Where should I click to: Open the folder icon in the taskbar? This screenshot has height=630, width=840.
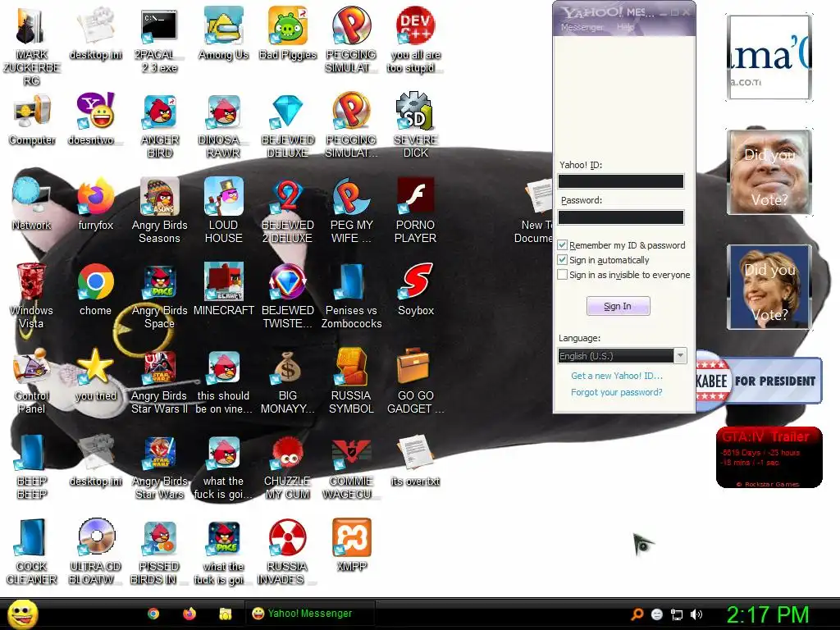(226, 614)
